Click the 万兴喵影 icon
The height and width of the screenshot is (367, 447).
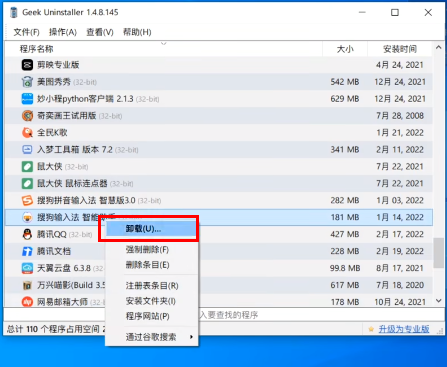27,285
